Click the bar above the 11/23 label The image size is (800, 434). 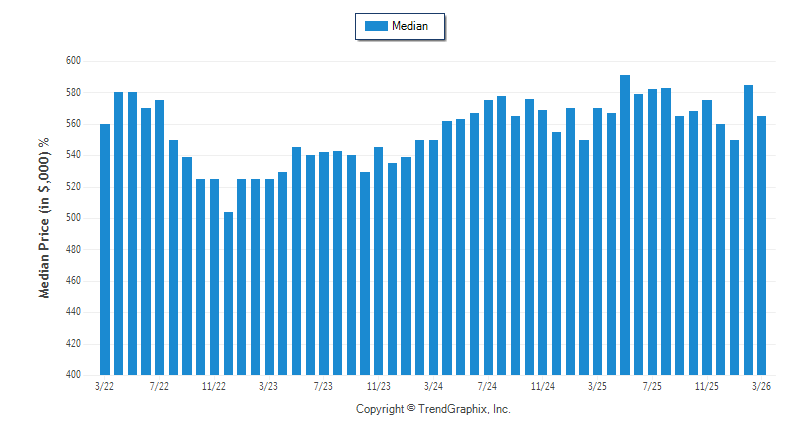(x=379, y=261)
